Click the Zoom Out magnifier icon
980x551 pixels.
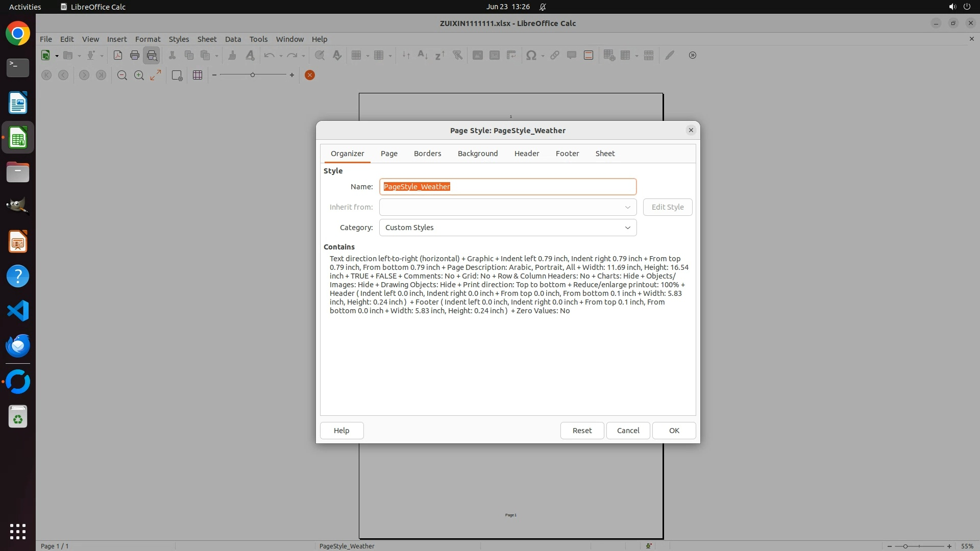(x=122, y=75)
